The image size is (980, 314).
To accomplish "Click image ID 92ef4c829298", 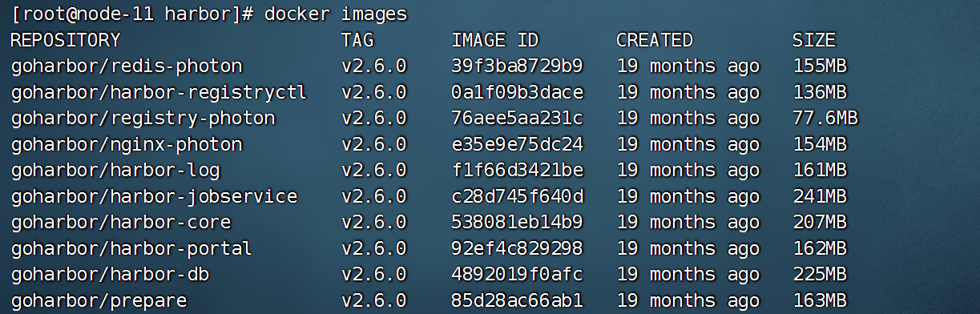I will pos(517,249).
